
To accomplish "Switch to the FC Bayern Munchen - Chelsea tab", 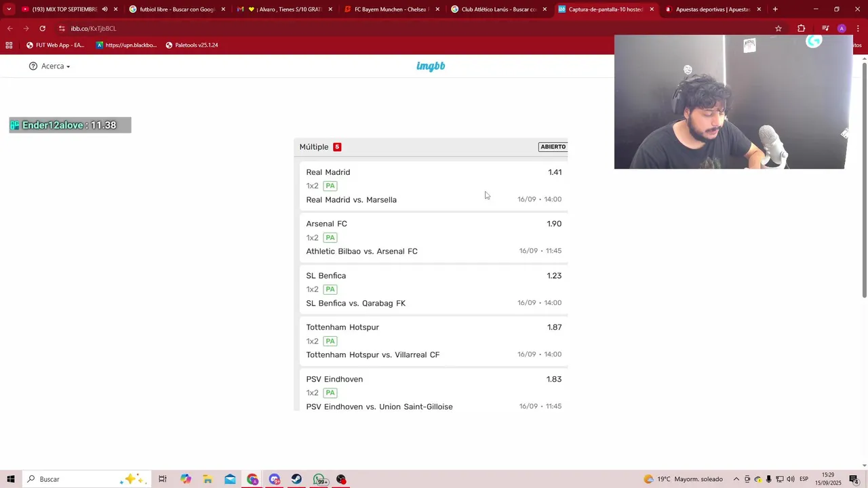I will coord(391,9).
